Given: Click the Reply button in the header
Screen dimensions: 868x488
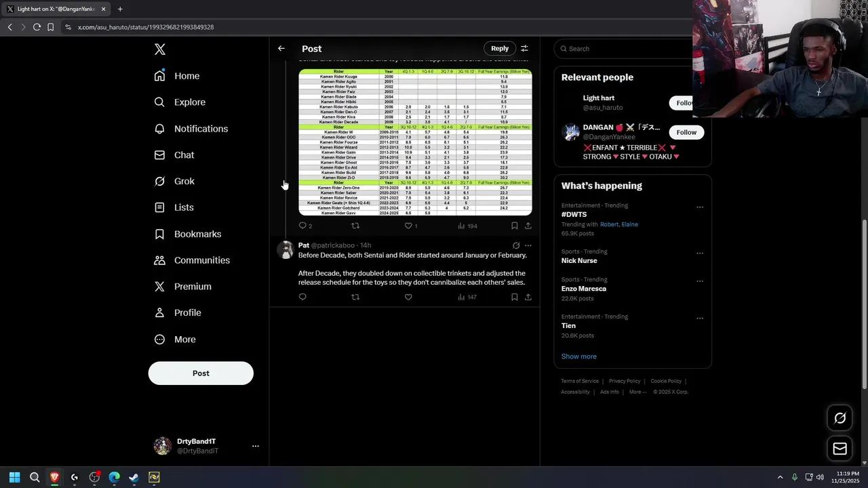Looking at the screenshot, I should point(500,49).
